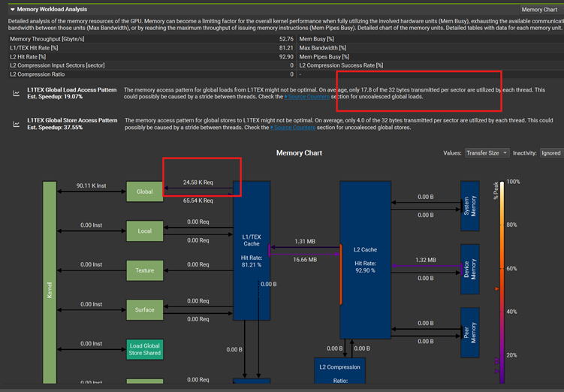Click the L2 Compression Input Sectors row
This screenshot has width=564, height=392.
151,65
